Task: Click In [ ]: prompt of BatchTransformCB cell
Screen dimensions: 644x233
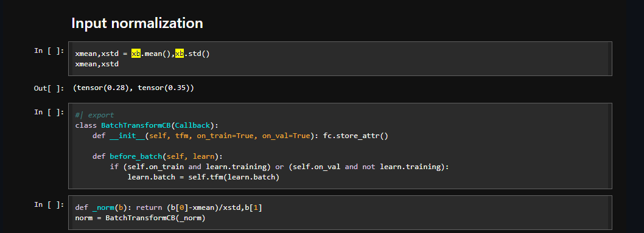Action: (x=49, y=112)
